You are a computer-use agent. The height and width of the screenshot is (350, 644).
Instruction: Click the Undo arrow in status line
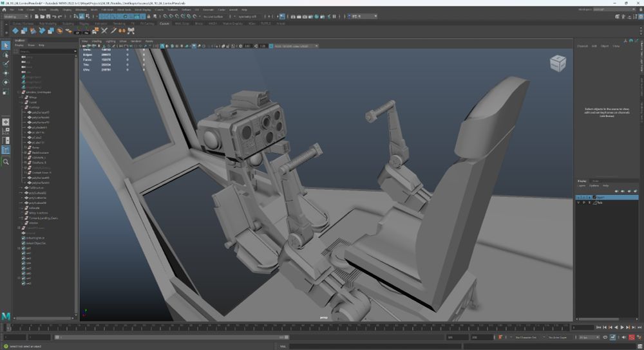[x=54, y=17]
